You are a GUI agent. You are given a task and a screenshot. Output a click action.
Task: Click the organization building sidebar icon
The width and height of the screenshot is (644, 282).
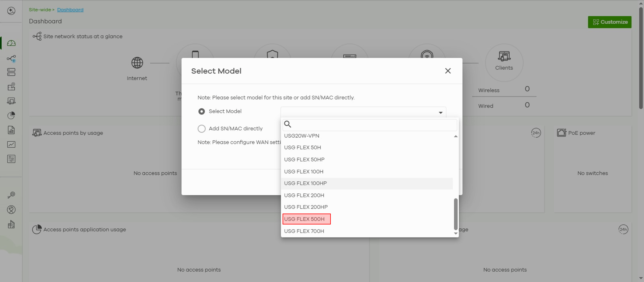coord(11,224)
